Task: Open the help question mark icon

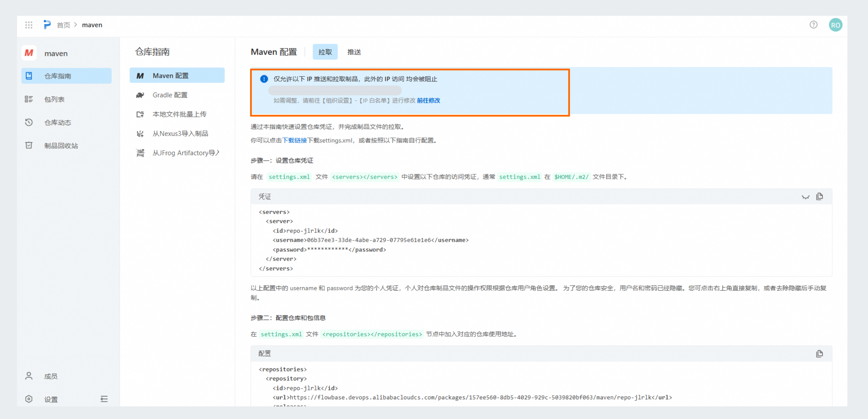Action: pos(813,25)
